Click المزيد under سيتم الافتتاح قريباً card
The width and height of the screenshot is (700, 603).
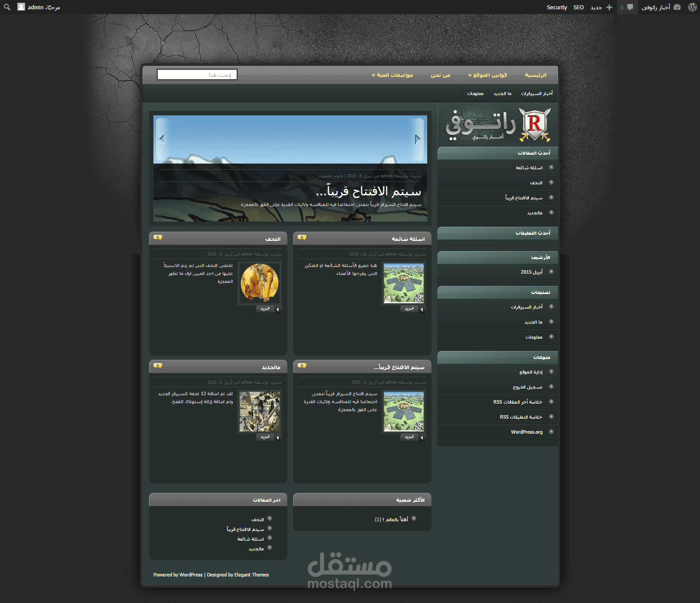click(413, 437)
